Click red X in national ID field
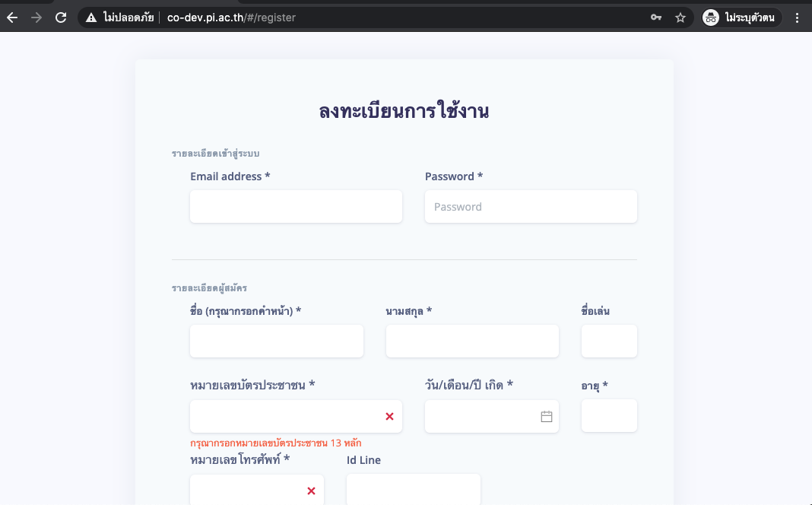812x505 pixels. click(x=389, y=416)
